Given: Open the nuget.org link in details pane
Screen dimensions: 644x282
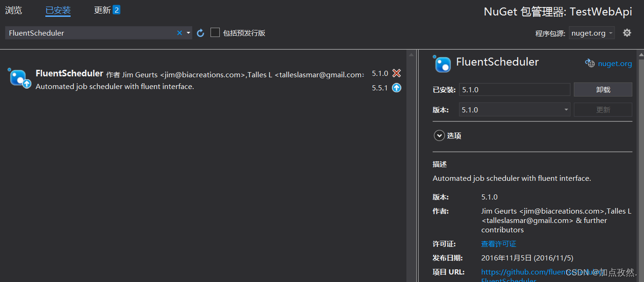Looking at the screenshot, I should click(615, 64).
